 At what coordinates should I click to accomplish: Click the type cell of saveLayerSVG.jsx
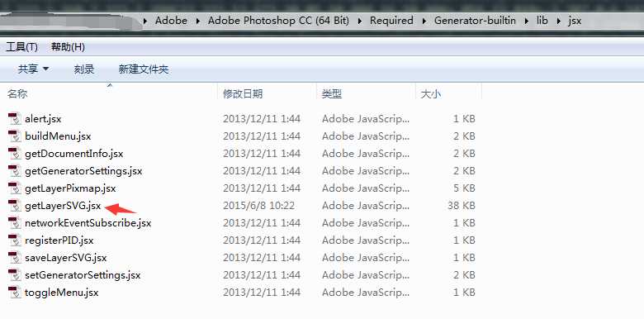(x=366, y=258)
